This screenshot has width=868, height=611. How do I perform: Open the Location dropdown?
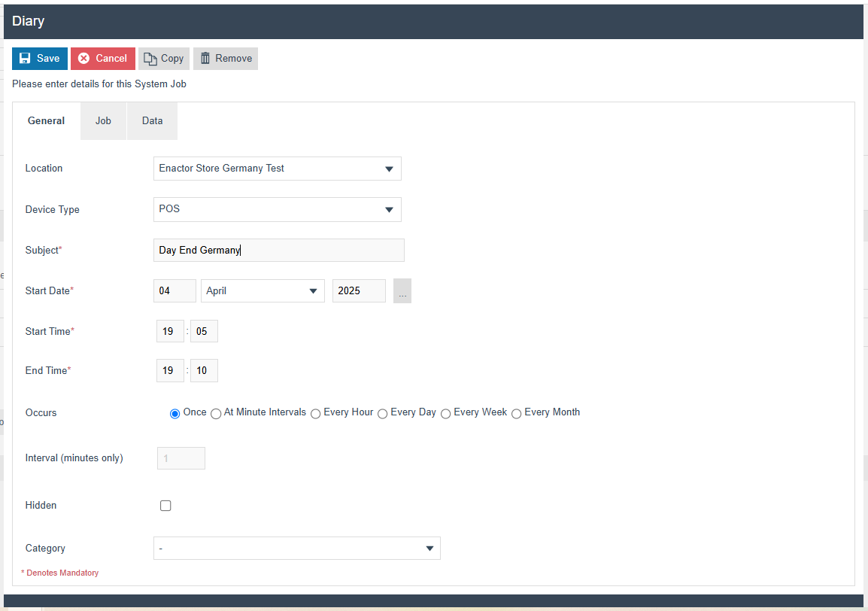tap(277, 169)
